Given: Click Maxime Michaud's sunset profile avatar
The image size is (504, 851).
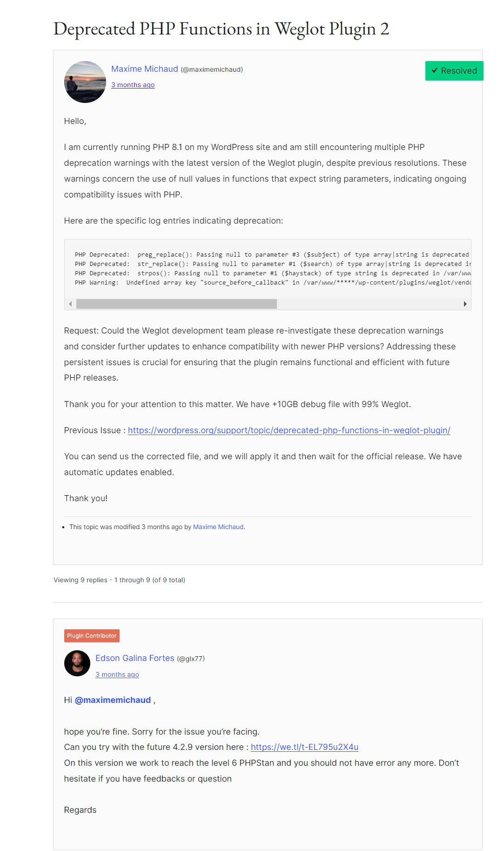Looking at the screenshot, I should point(85,82).
